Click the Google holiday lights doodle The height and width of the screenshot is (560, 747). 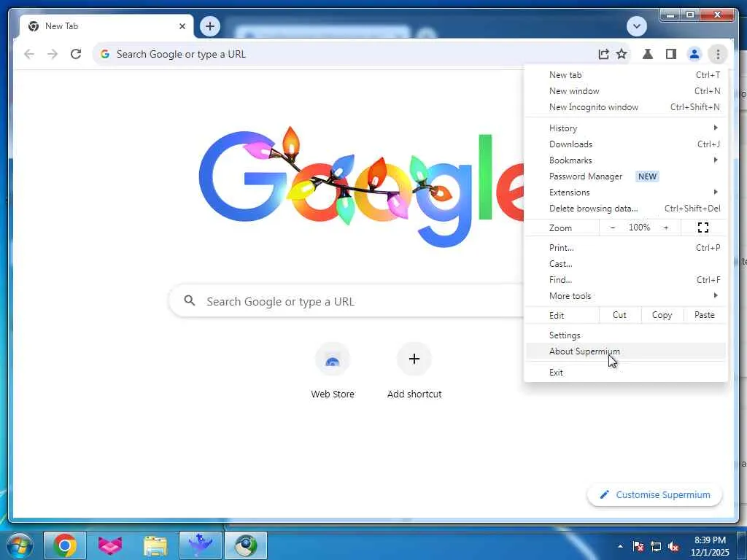(x=362, y=187)
